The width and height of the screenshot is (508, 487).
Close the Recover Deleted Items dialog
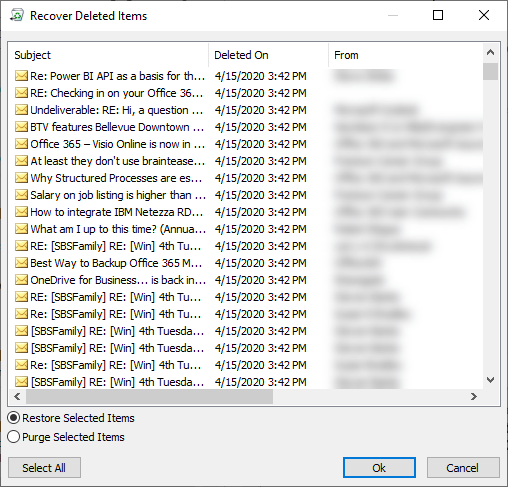click(x=484, y=15)
